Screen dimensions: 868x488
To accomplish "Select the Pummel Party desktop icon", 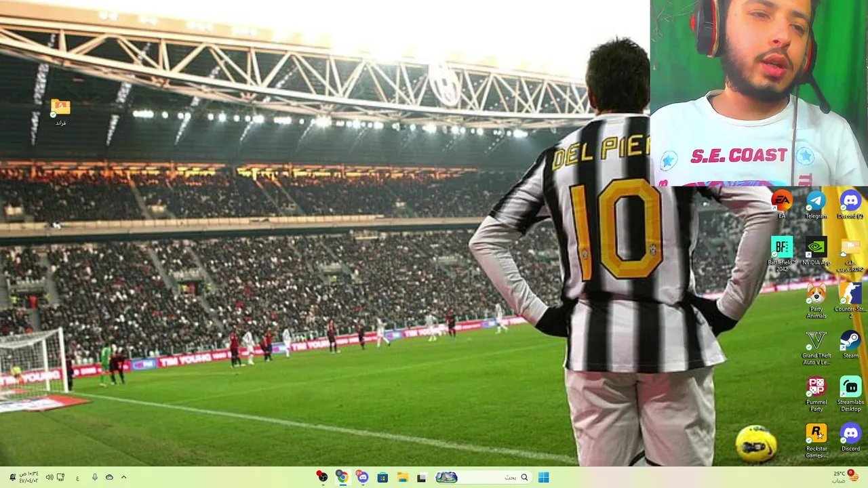I will (816, 394).
